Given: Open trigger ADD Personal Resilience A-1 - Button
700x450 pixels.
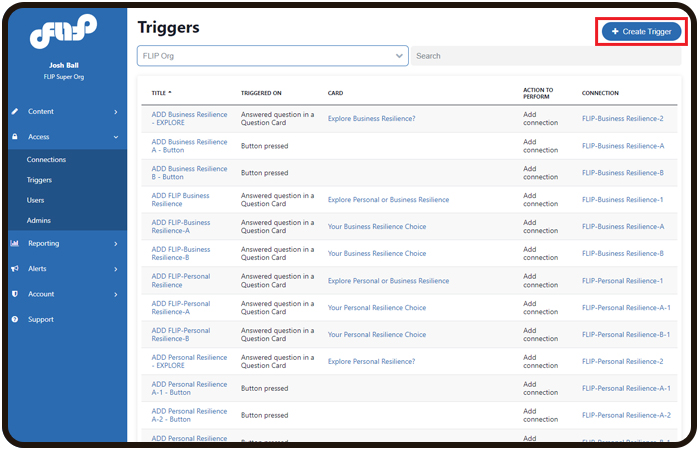Looking at the screenshot, I should (x=189, y=388).
